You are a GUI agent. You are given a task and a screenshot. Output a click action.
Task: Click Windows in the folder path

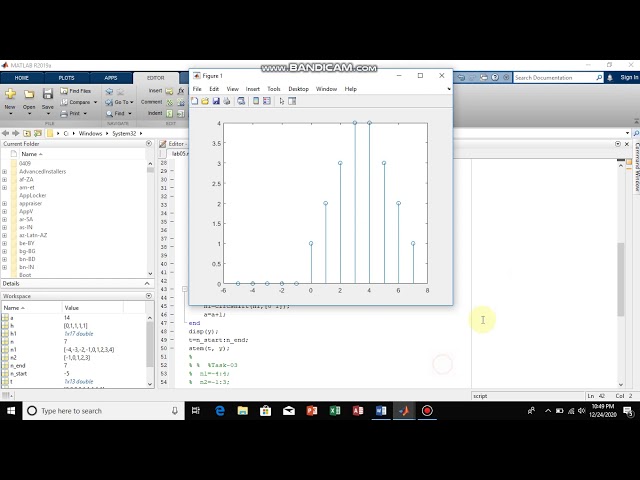(90, 133)
